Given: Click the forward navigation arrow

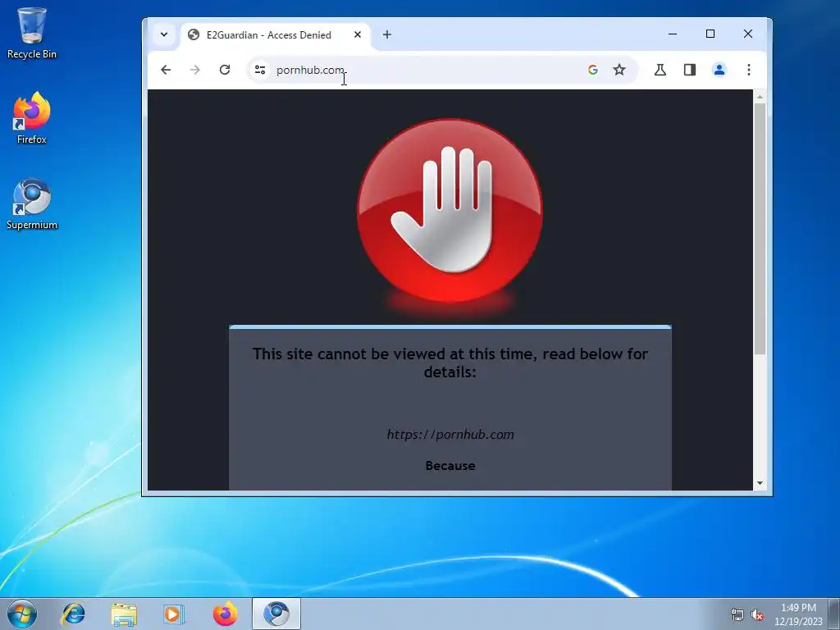Looking at the screenshot, I should tap(195, 70).
